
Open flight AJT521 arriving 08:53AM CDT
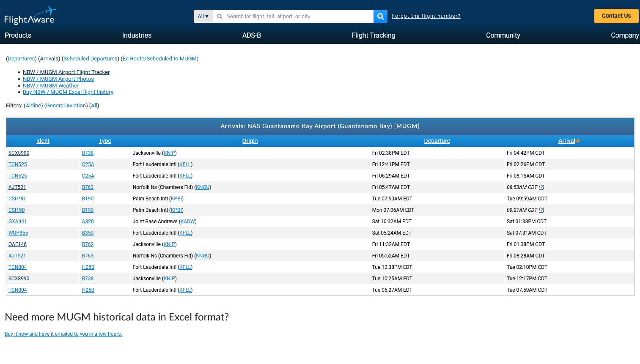pos(17,187)
